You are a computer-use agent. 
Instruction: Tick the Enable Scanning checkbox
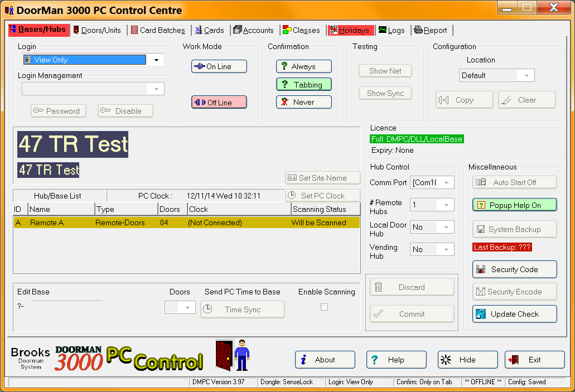324,307
